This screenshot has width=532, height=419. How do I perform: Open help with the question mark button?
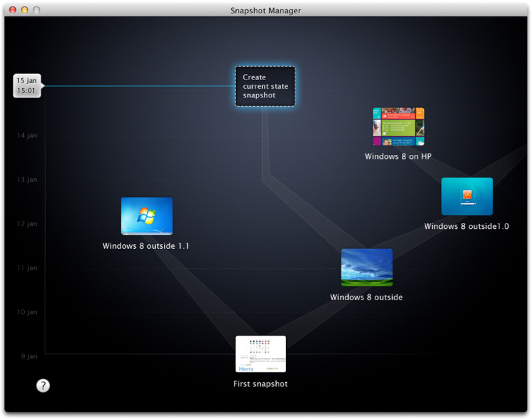[x=43, y=385]
